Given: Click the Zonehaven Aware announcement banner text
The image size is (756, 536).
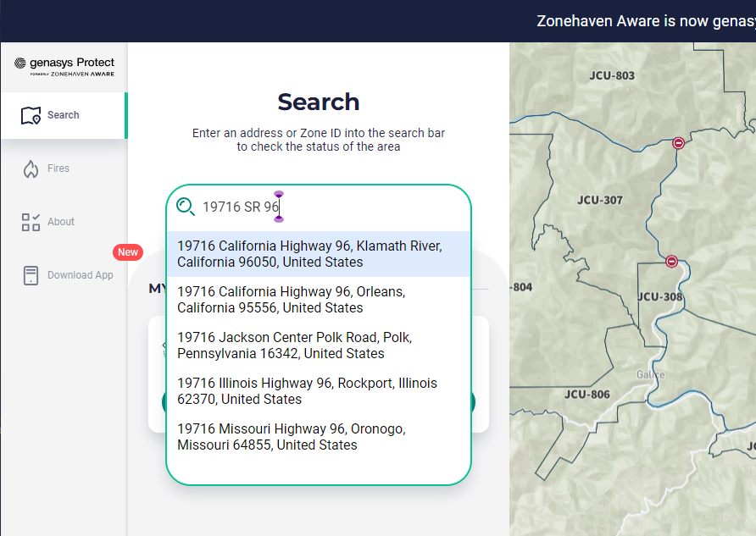Looking at the screenshot, I should point(646,21).
